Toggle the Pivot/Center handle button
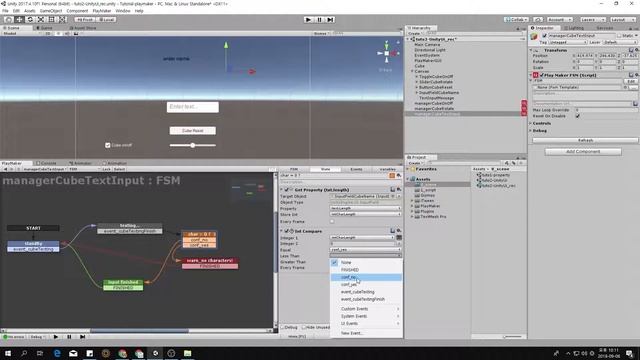 click(x=84, y=20)
